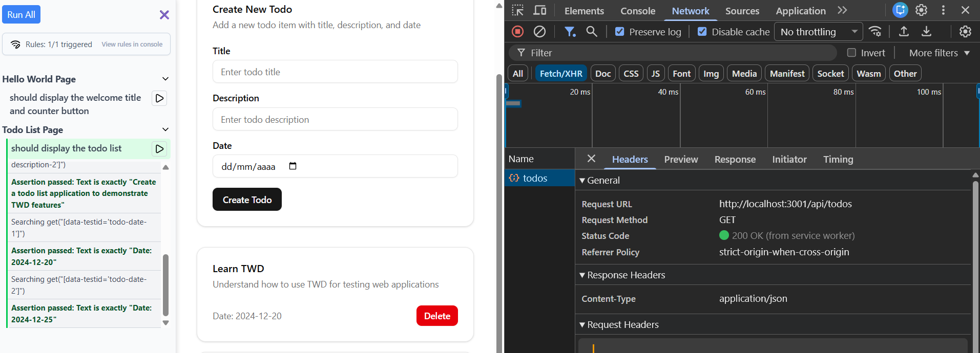Viewport: 980px width, 353px height.
Task: Toggle the Wasm filter chip
Action: click(x=869, y=73)
